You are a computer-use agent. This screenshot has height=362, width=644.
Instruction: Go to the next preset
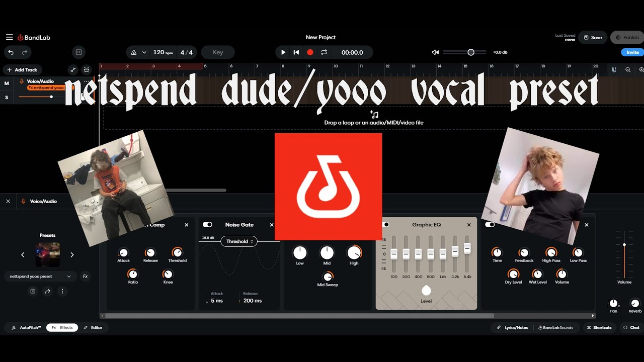(x=72, y=255)
